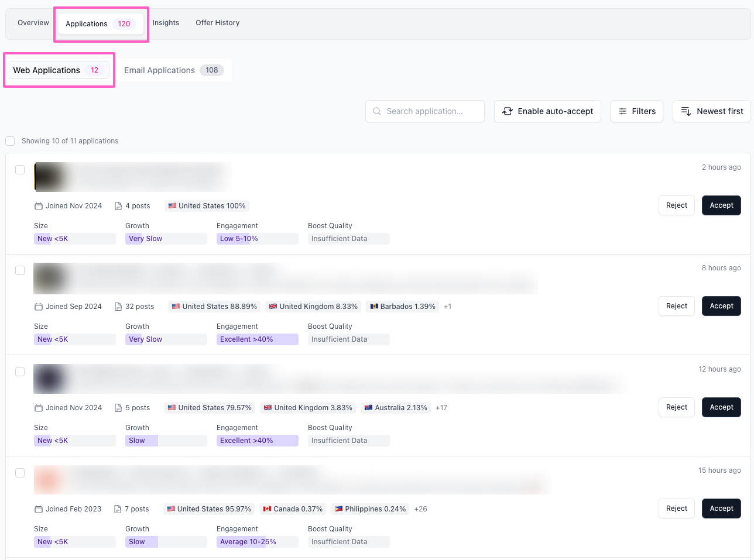Open the Email Applications tab
This screenshot has width=754, height=560.
tap(173, 70)
